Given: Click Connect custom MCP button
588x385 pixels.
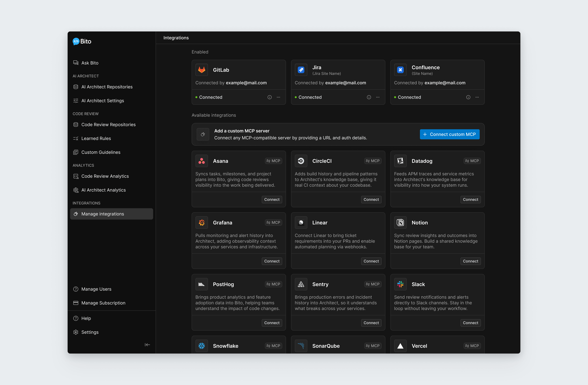Looking at the screenshot, I should coord(450,134).
